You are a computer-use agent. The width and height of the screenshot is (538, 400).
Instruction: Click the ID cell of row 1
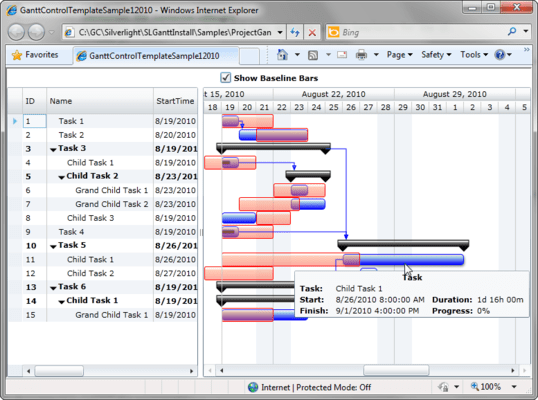point(34,121)
